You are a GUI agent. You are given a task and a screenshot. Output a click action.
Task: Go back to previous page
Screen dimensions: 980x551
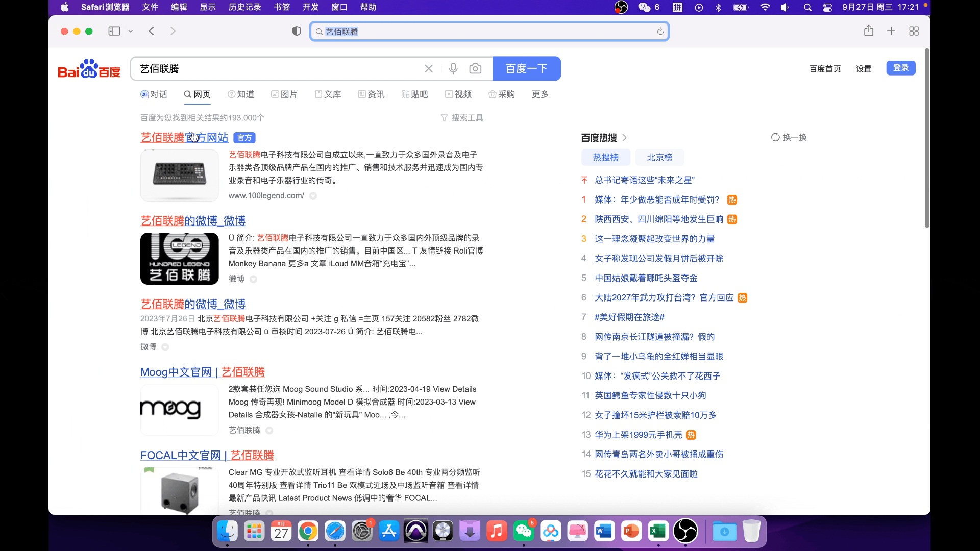(152, 31)
